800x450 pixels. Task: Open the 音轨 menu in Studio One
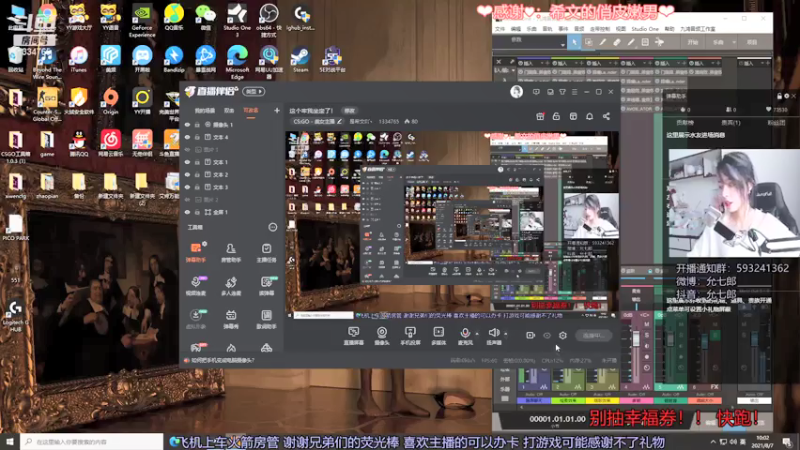click(547, 29)
